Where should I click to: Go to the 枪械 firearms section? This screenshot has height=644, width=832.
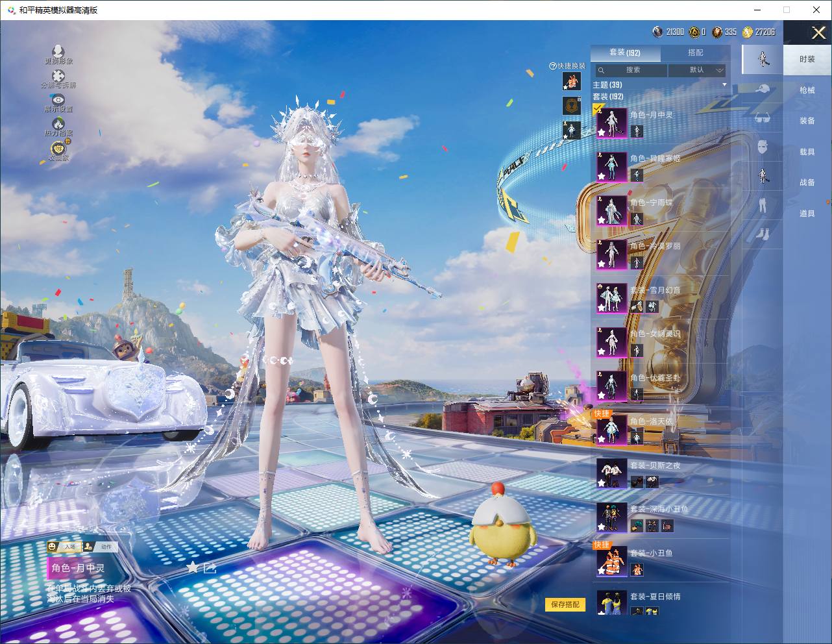tap(807, 90)
